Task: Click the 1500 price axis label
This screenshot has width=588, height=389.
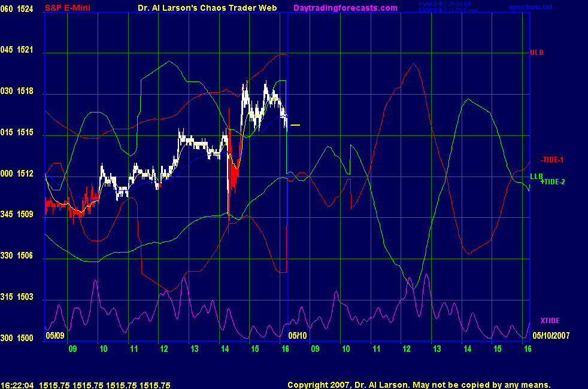Action: 26,338
